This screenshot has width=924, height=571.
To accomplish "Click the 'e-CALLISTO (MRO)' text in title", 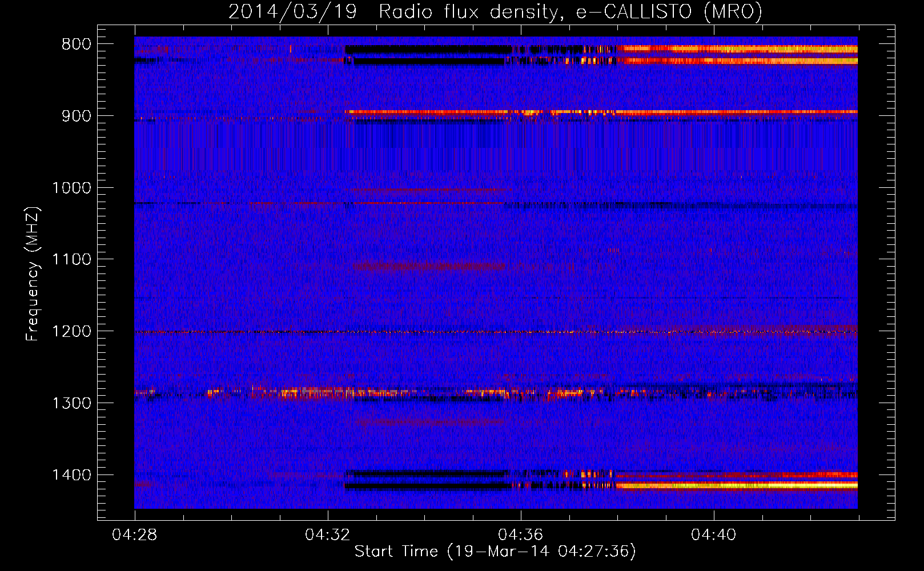I will (669, 12).
